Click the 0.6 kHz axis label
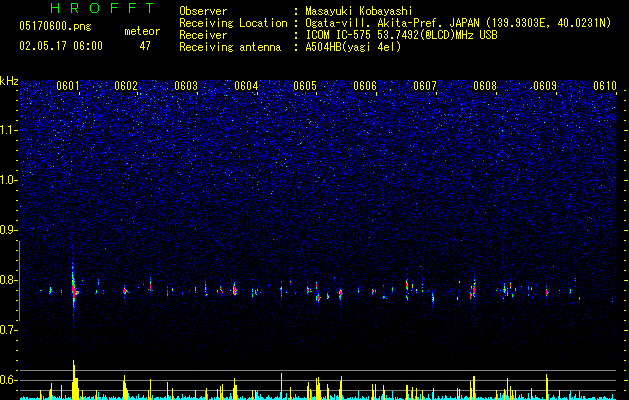Viewport: 629px width, 400px height. click(x=9, y=380)
